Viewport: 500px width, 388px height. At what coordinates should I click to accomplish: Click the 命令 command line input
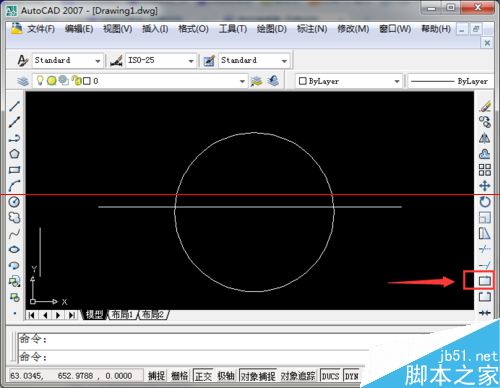(x=193, y=357)
